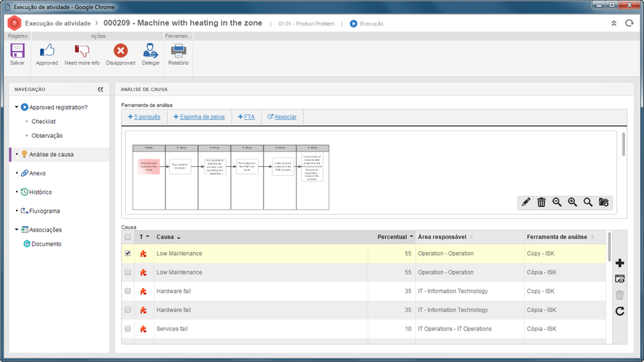Add an FTA analysis
Image resolution: width=644 pixels, height=362 pixels.
pos(247,117)
